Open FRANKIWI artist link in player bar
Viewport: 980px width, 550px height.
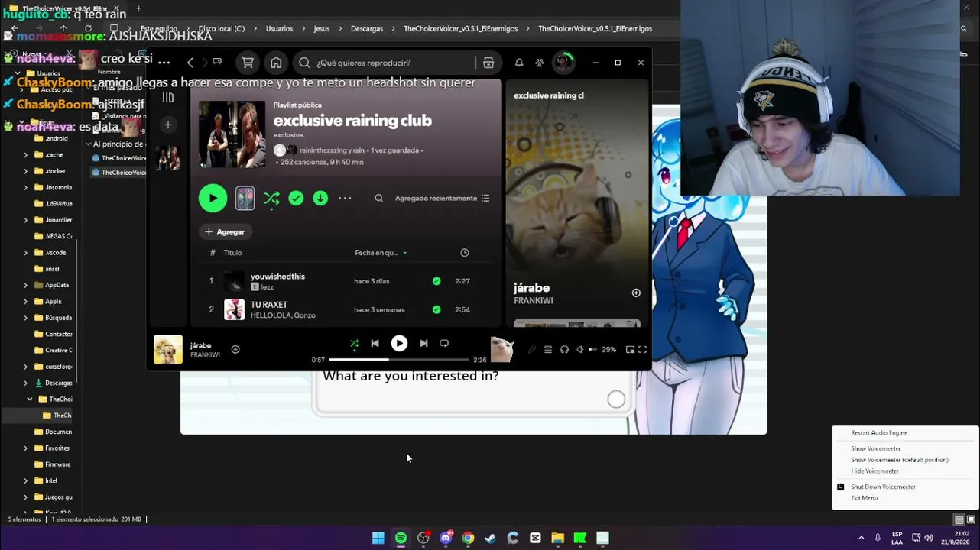[205, 355]
